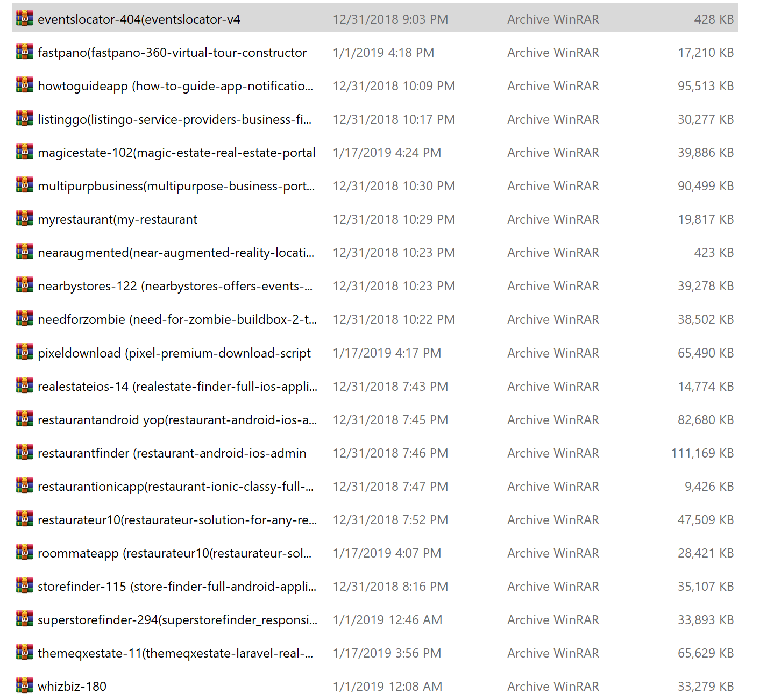Select the restaurantandroid yop archive icon
Image resolution: width=767 pixels, height=700 pixels.
coord(25,419)
